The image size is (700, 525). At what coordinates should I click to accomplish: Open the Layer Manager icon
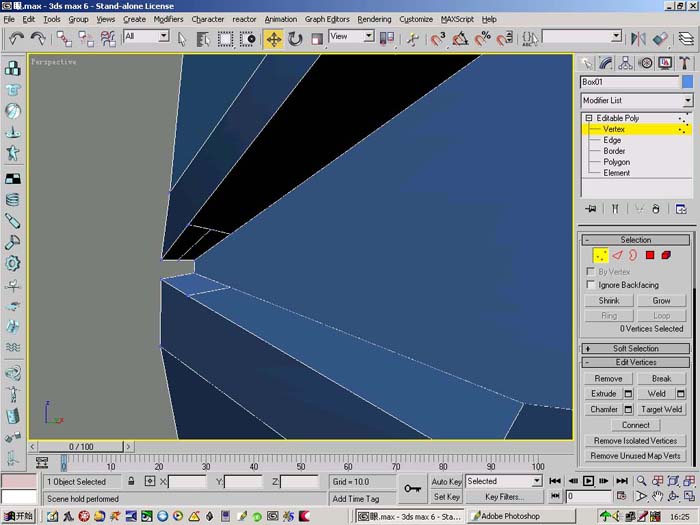[x=686, y=39]
